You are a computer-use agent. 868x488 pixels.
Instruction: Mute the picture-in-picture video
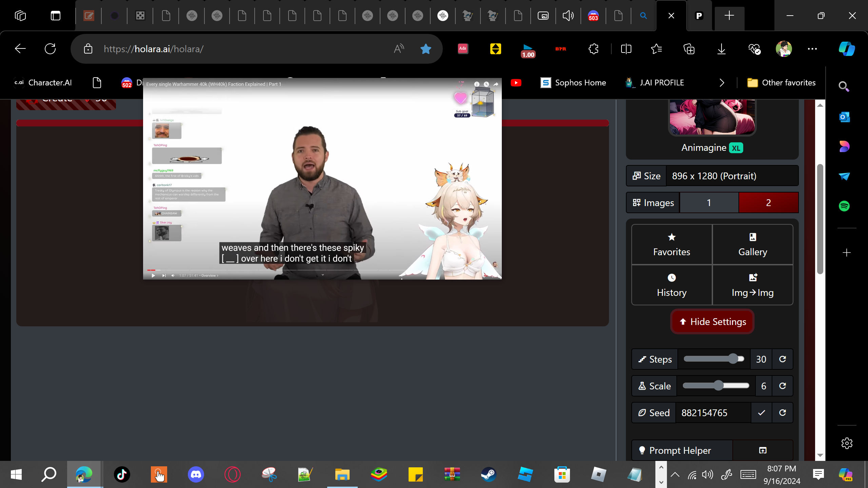click(173, 276)
